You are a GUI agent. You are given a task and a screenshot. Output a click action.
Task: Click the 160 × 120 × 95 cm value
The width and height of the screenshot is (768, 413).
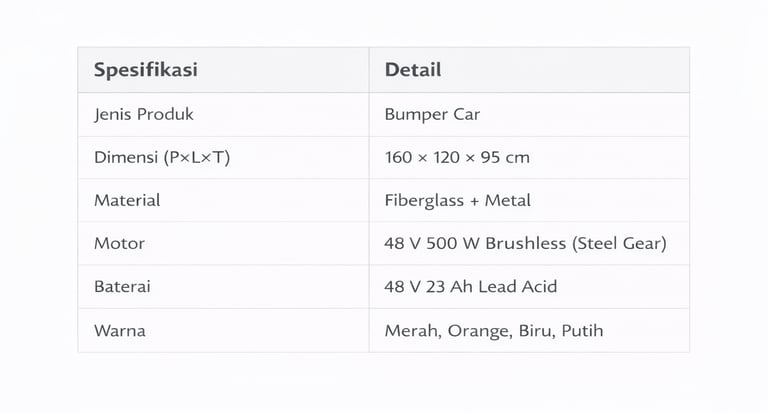pos(457,157)
